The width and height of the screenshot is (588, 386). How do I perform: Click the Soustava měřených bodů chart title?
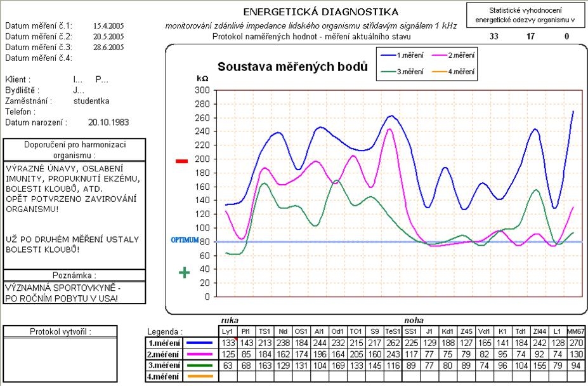pyautogui.click(x=292, y=66)
